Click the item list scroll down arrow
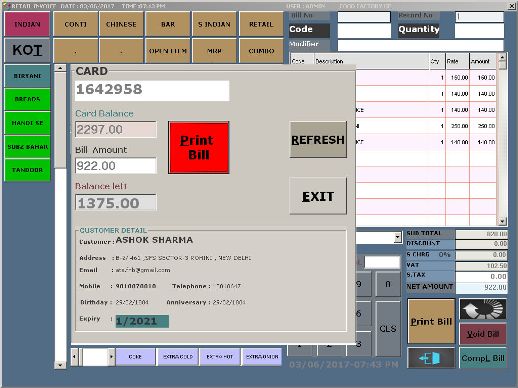This screenshot has width=518, height=388. 60,365
